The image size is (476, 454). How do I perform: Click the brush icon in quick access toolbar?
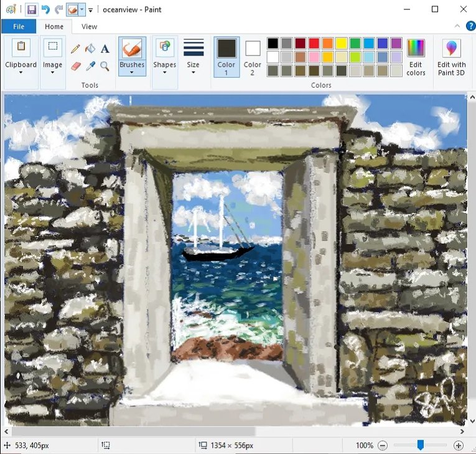tap(73, 10)
